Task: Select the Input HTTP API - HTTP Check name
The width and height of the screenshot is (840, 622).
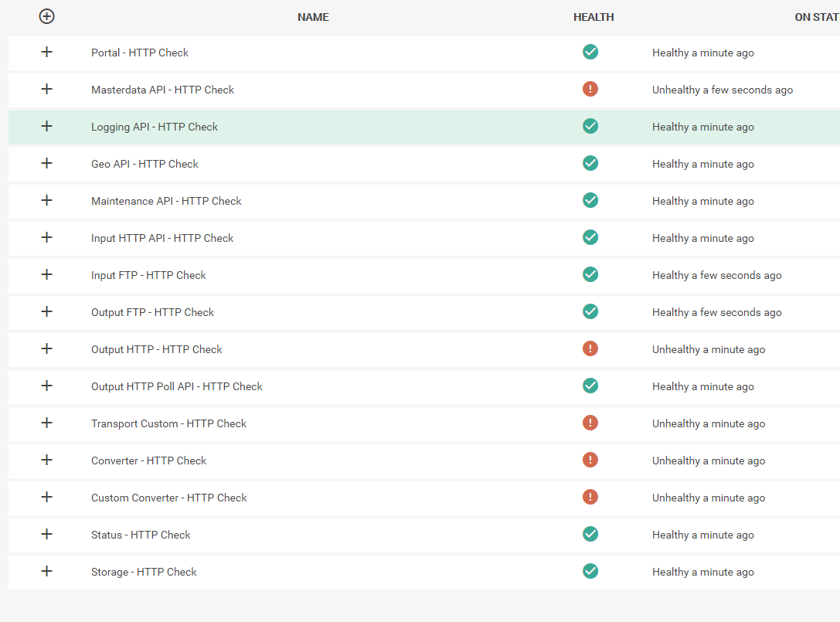Action: pos(162,238)
